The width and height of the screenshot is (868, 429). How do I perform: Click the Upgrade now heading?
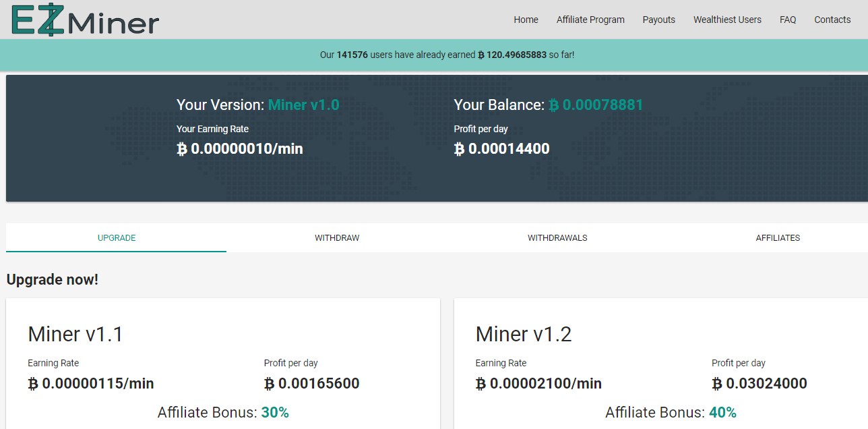[54, 279]
